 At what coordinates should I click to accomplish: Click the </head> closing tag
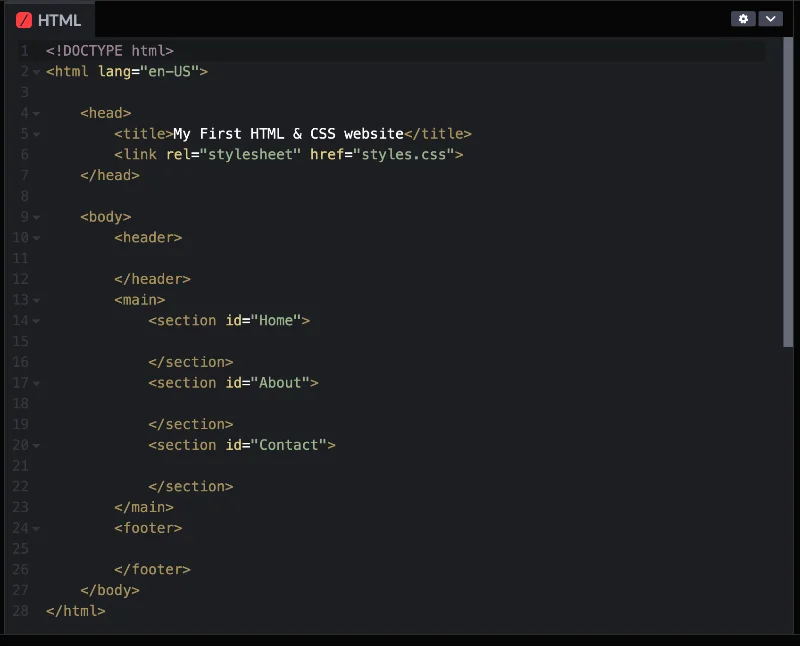(x=110, y=176)
